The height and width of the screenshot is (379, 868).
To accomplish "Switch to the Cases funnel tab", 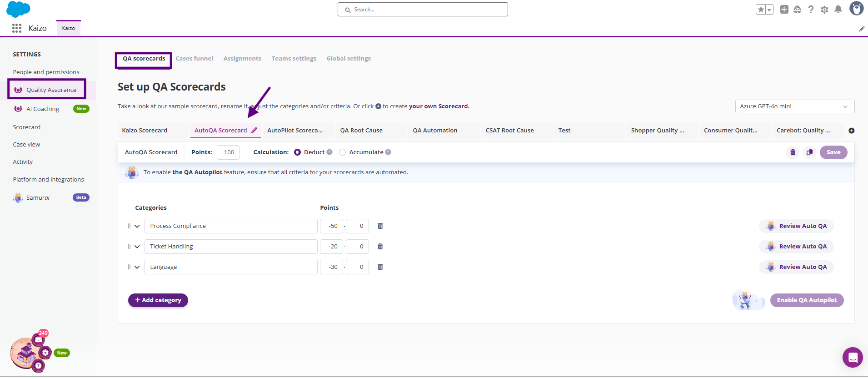I will point(194,59).
